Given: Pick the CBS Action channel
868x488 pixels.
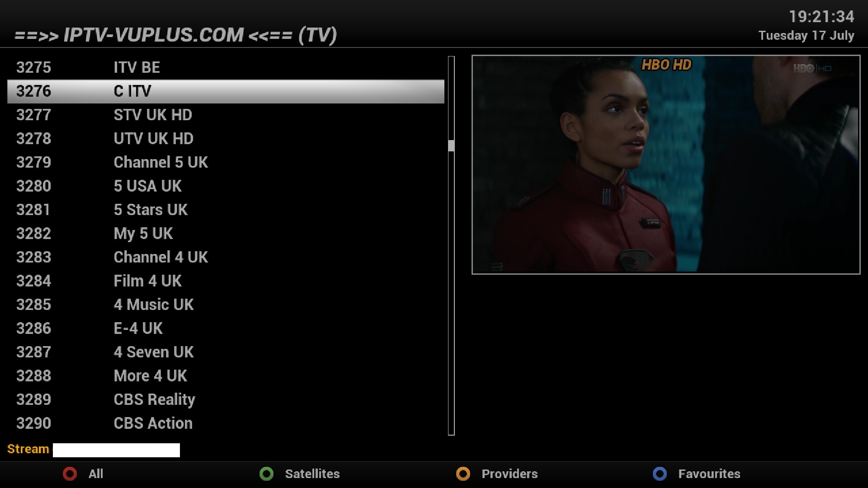Looking at the screenshot, I should 226,423.
